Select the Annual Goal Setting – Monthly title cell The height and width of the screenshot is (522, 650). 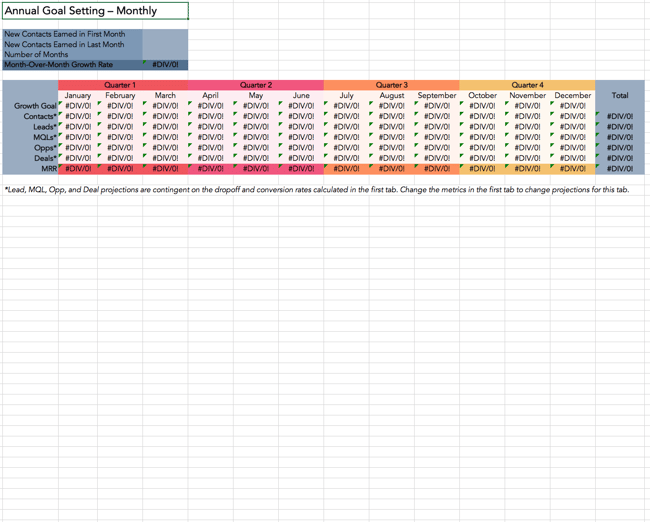click(95, 11)
